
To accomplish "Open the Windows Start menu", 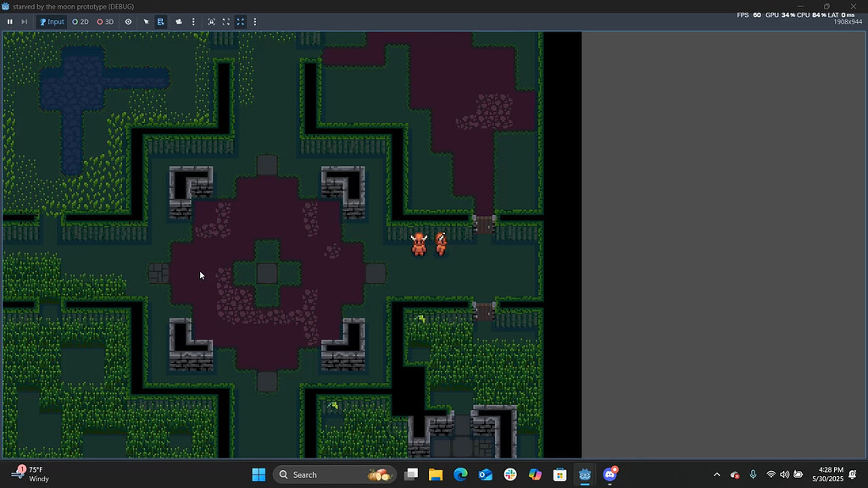I will pos(259,474).
